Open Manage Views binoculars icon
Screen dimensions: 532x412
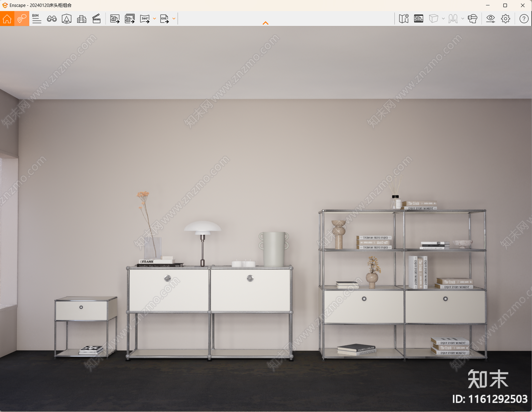click(x=52, y=19)
